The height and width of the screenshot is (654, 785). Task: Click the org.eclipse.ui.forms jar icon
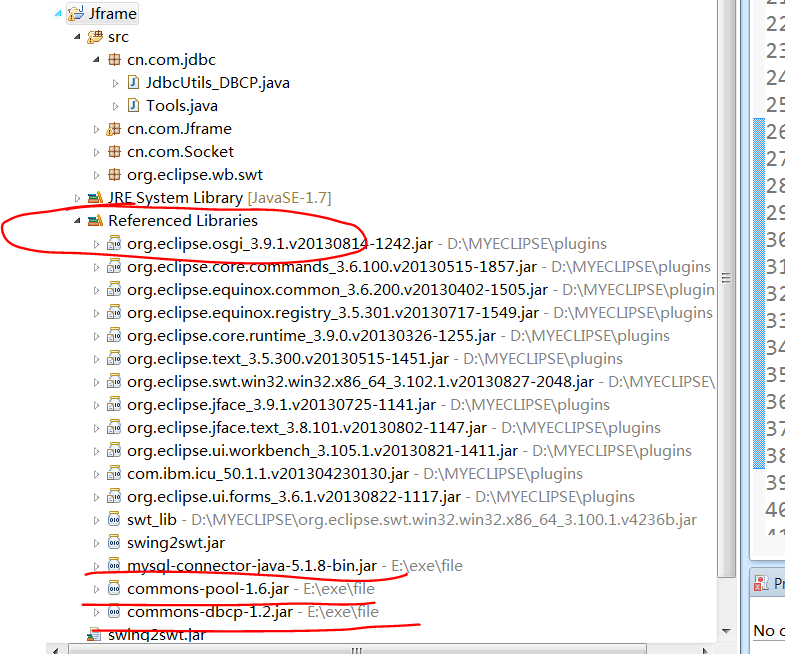pos(114,497)
